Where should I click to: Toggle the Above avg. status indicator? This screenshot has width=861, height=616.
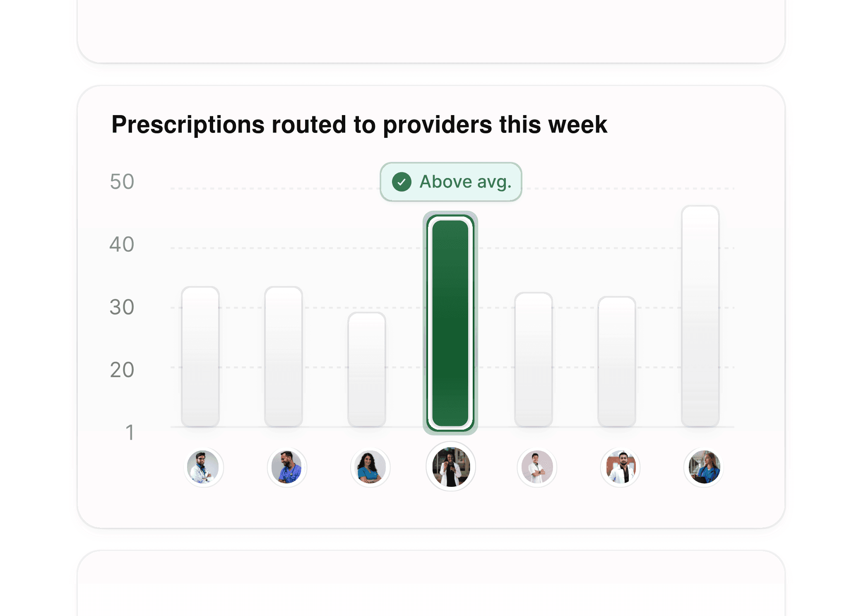pos(450,181)
